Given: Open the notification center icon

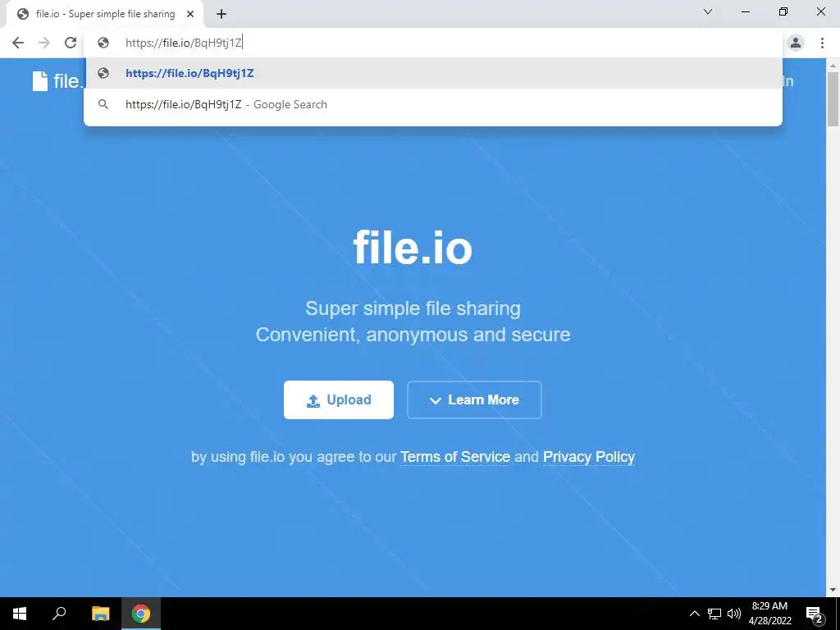Looking at the screenshot, I should coord(815,614).
